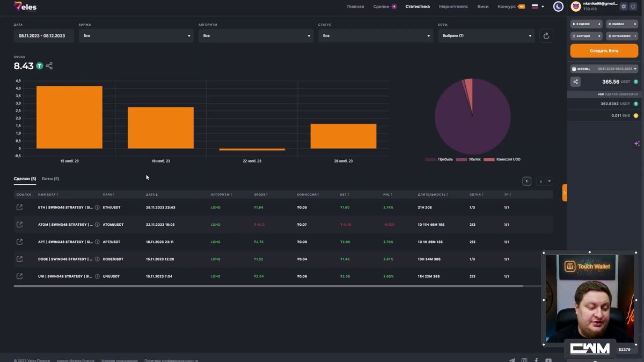Open the Биржа dropdown

[x=136, y=36]
